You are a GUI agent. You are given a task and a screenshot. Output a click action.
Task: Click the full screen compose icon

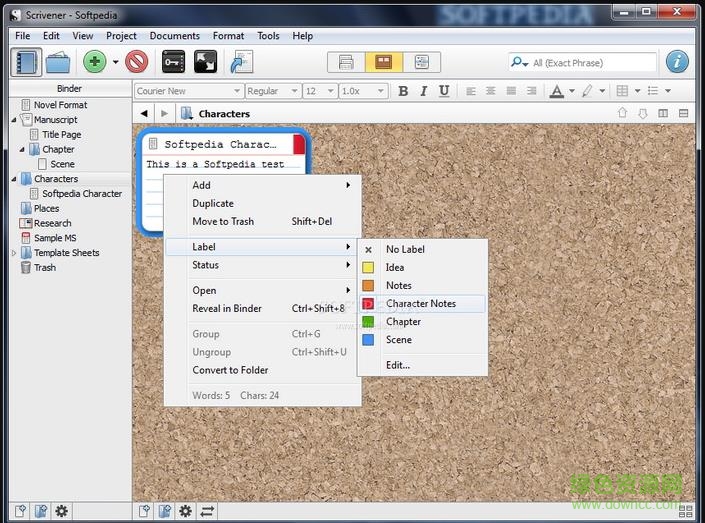coord(205,62)
